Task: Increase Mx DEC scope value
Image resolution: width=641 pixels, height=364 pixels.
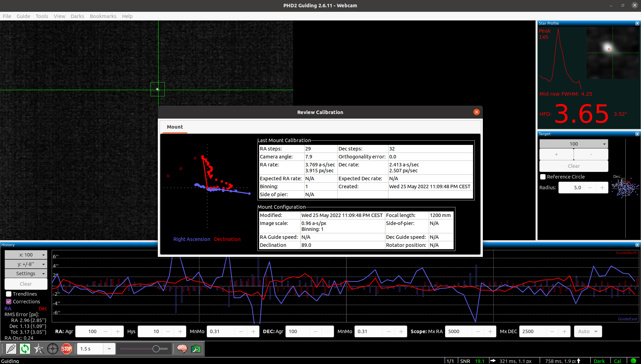Action: (564, 331)
